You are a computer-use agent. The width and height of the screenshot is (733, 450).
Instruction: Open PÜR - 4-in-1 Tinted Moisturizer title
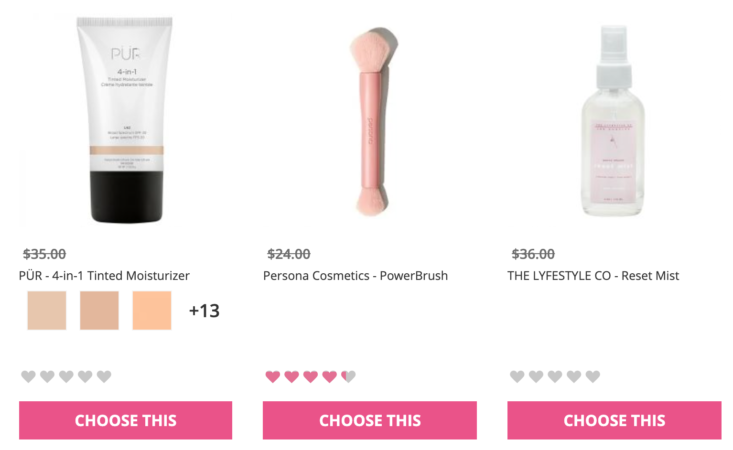click(104, 276)
